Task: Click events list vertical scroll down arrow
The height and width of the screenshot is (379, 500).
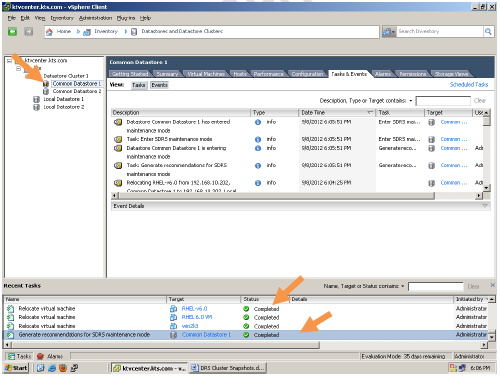Action: tap(486, 188)
